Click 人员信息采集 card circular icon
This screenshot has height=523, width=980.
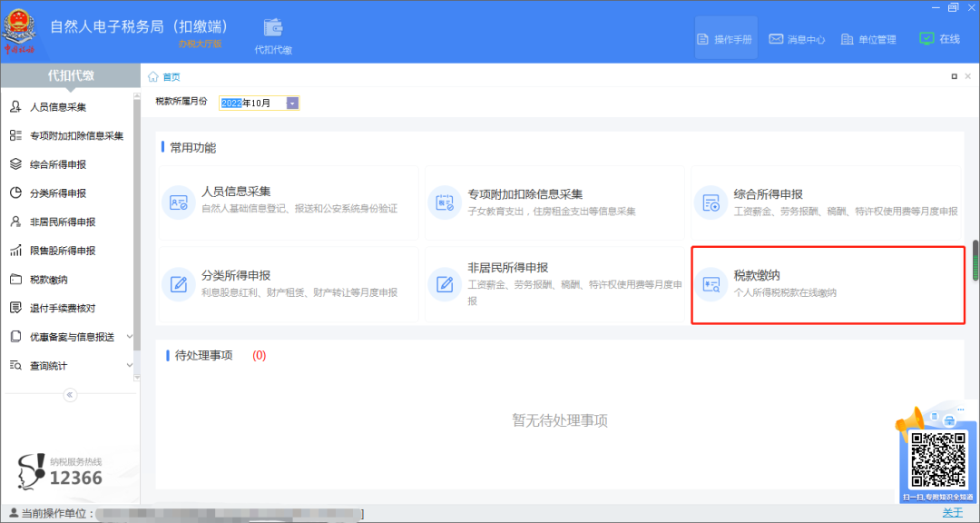[x=179, y=202]
